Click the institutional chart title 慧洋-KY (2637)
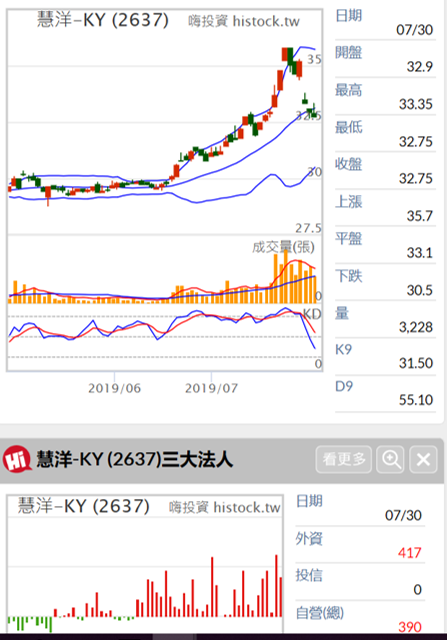Viewport: 447px width, 640px height. 84,506
